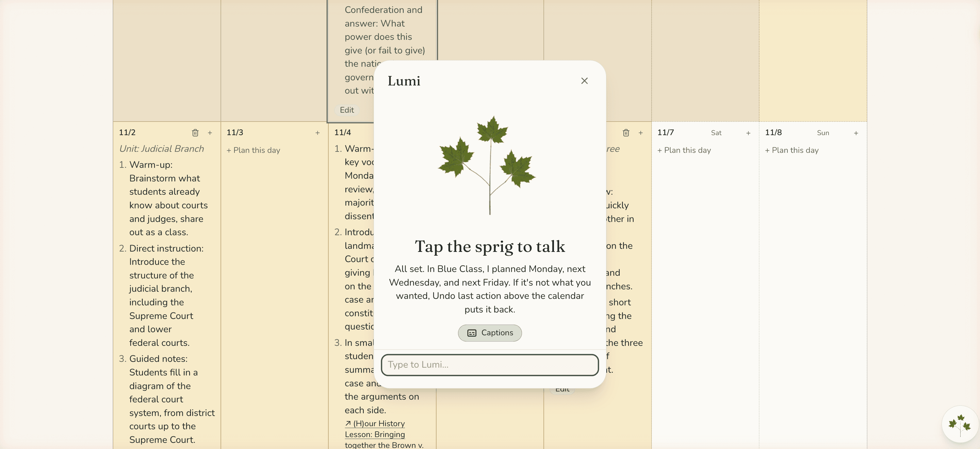Click Edit under the Confederation lesson
980x449 pixels.
click(347, 110)
